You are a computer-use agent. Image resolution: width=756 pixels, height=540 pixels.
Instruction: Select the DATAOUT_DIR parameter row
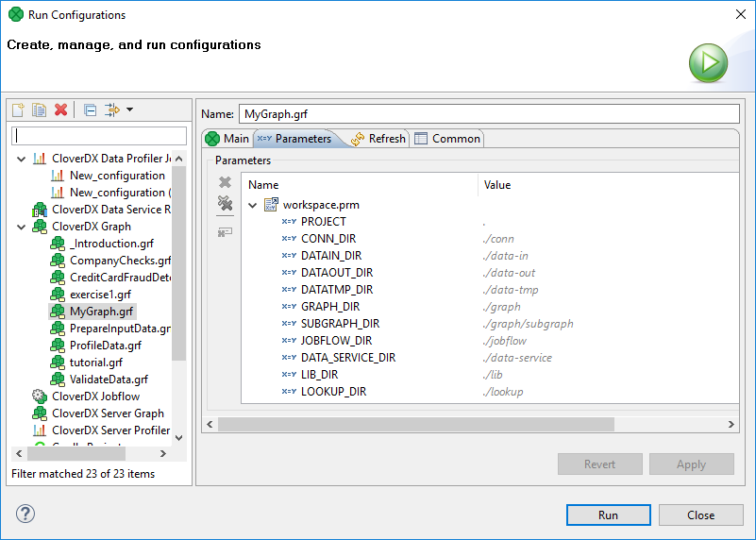coord(490,273)
